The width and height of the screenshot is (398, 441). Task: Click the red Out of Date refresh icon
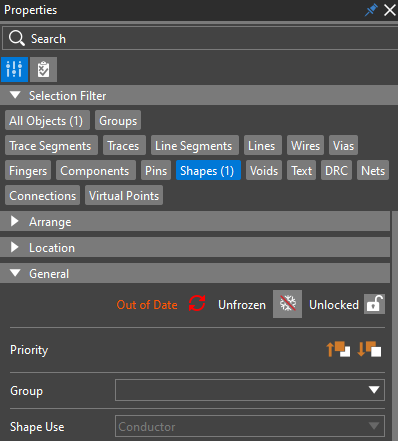(197, 304)
